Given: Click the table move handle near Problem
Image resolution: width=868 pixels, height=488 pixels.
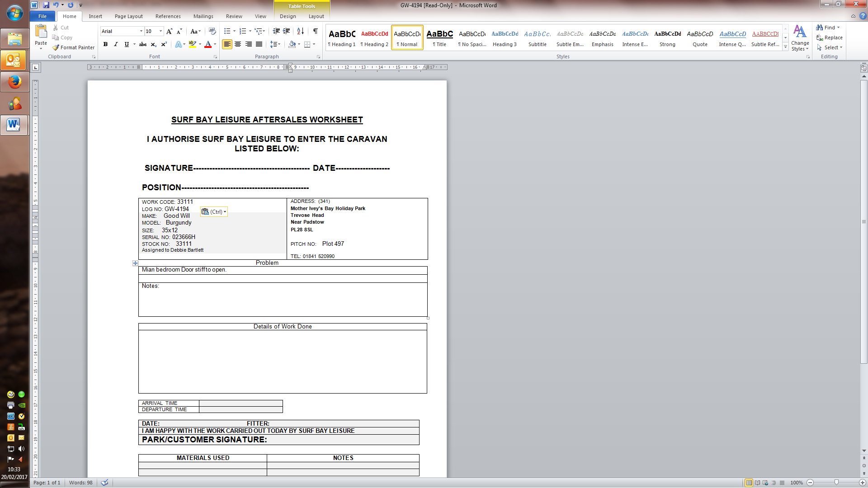Looking at the screenshot, I should (x=135, y=263).
